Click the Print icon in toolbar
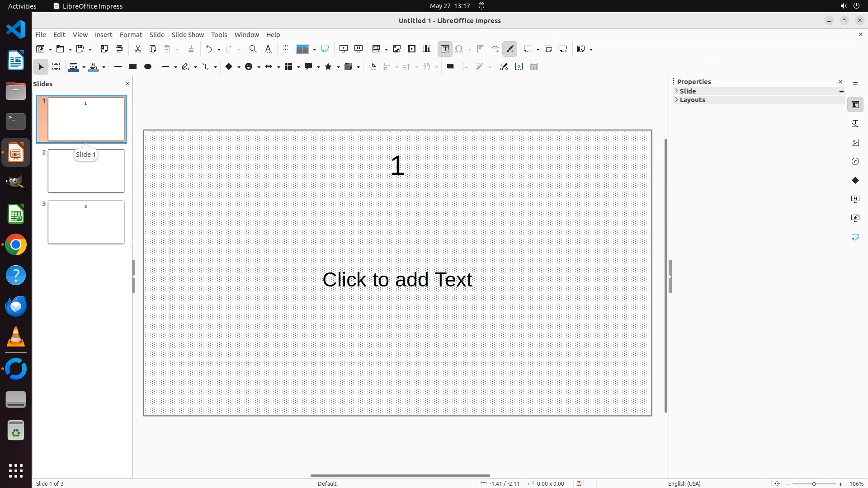Screen dimensions: 868x488 pyautogui.click(x=119, y=49)
